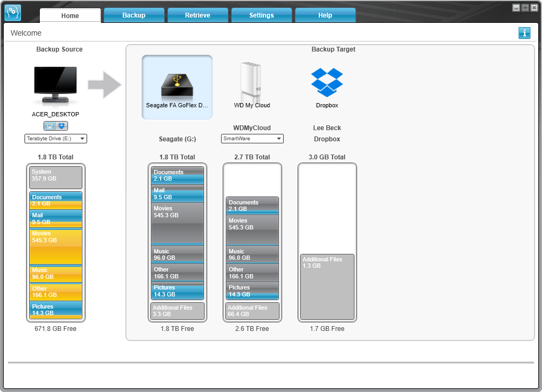This screenshot has width=542, height=392.
Task: Click Dropbox Additional Files 1.3 GB
Action: pos(327,287)
